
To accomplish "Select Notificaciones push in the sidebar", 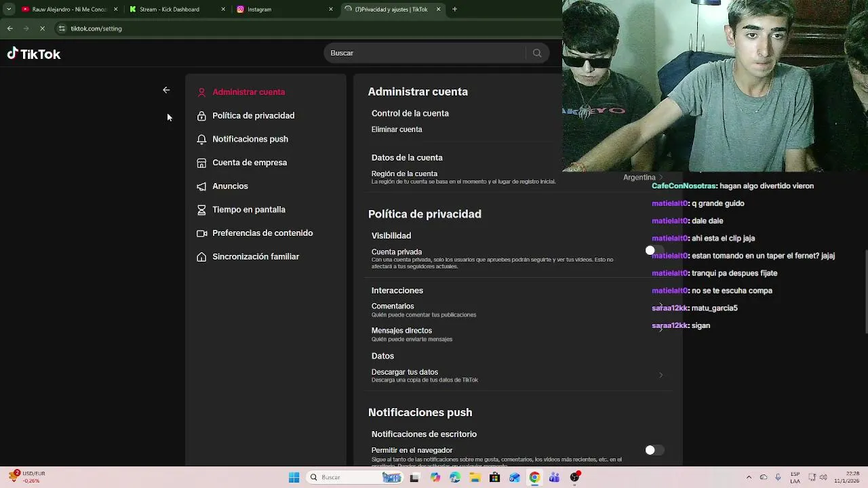I will [x=250, y=139].
